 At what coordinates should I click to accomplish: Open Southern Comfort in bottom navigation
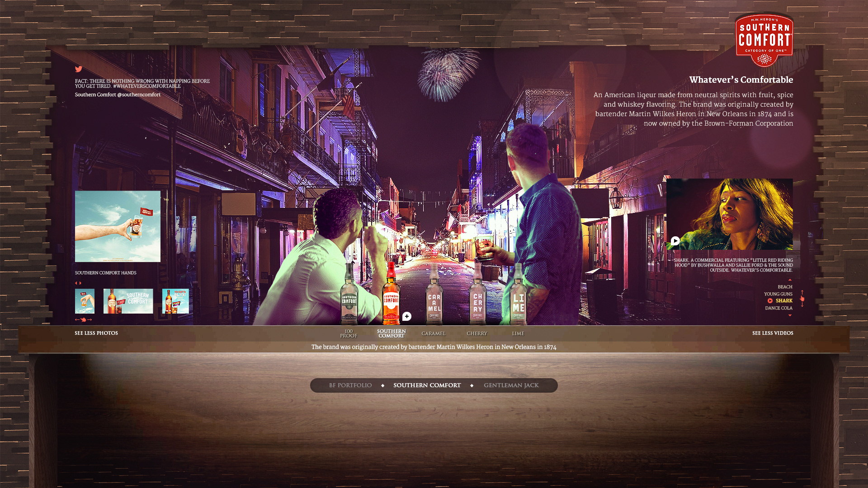coord(427,385)
